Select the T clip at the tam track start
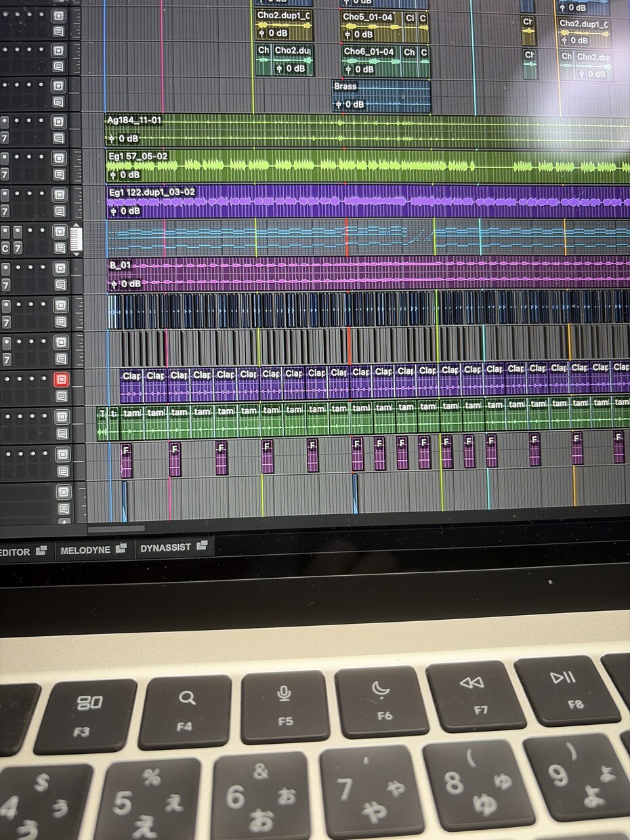 click(x=102, y=425)
